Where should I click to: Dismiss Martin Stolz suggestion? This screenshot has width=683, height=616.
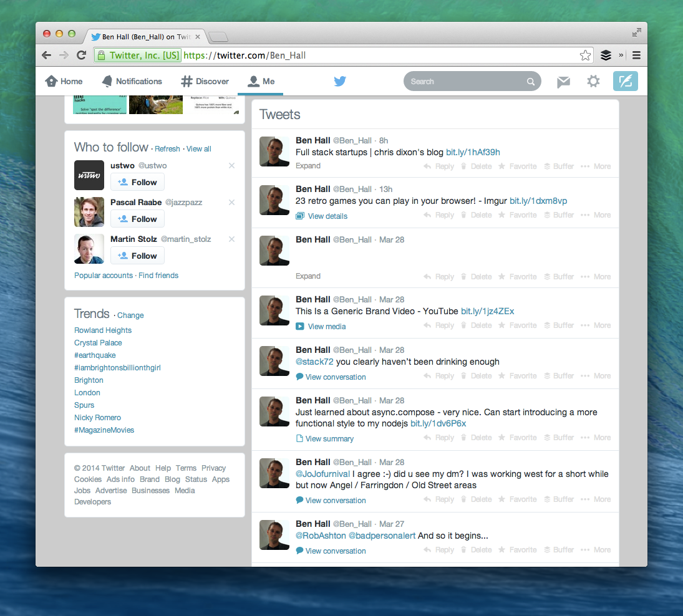(x=232, y=239)
